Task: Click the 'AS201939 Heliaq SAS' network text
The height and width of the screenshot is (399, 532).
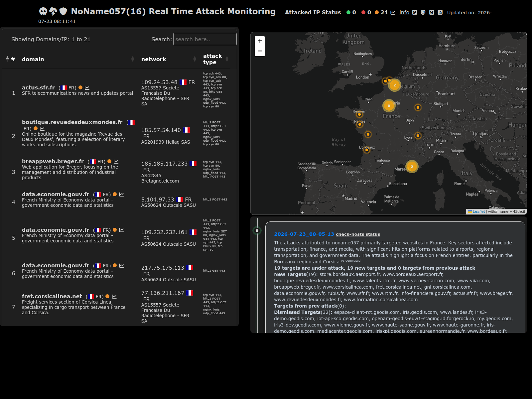Action: pos(166,142)
